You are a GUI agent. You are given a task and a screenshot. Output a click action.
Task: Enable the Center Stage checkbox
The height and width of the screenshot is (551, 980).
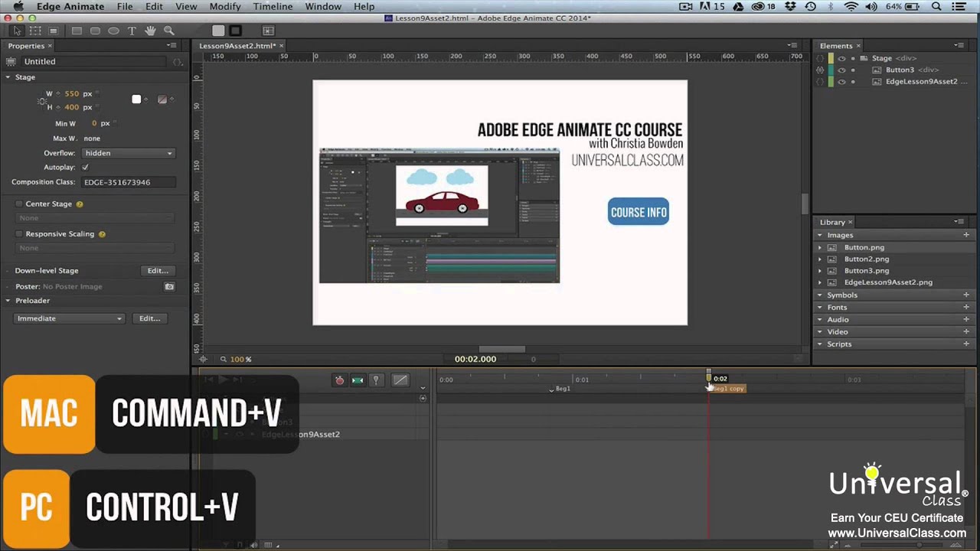click(x=19, y=204)
